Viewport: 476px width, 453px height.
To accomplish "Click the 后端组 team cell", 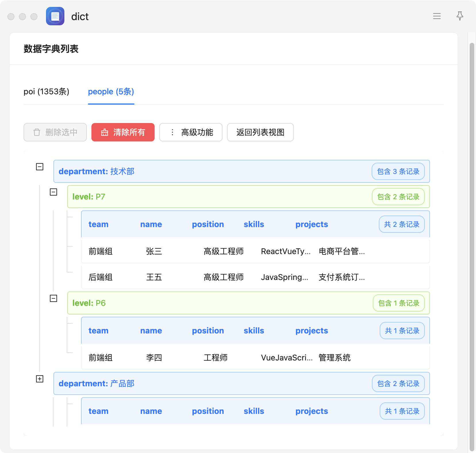I will point(101,277).
